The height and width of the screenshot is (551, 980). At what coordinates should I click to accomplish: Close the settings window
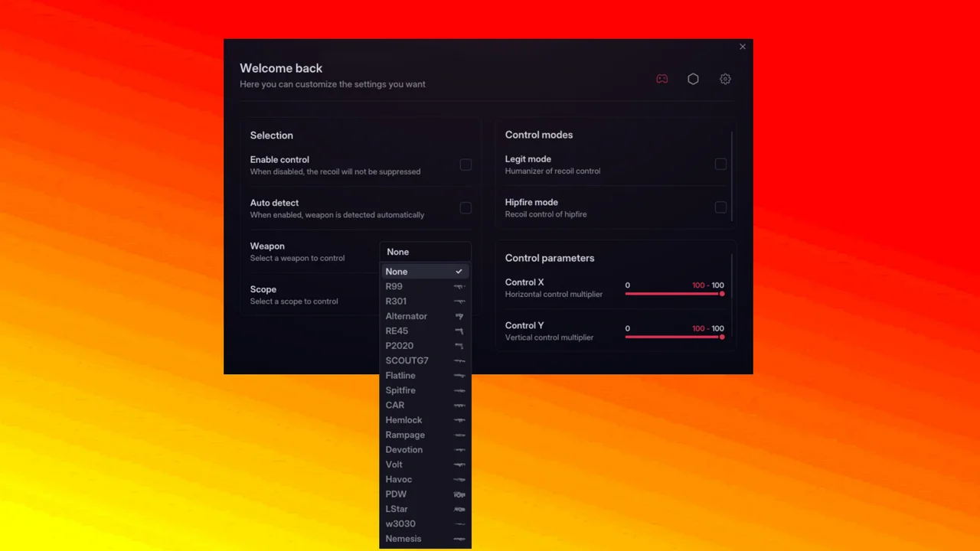click(742, 47)
